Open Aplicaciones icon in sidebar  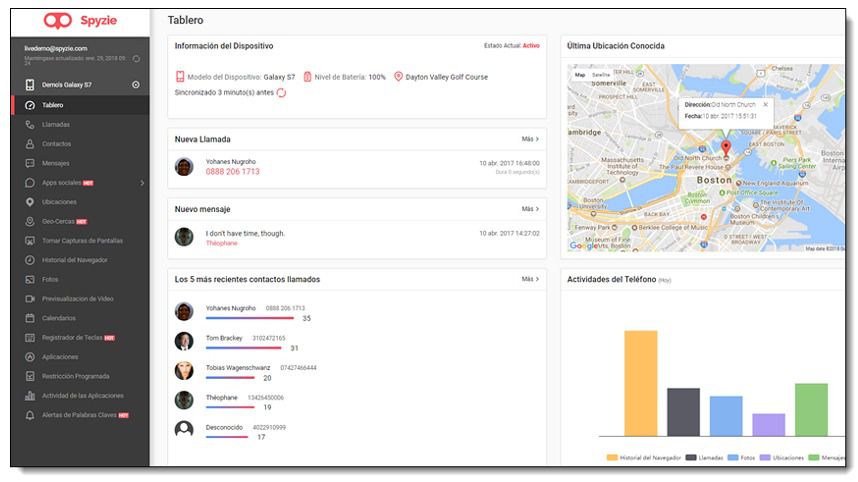pyautogui.click(x=30, y=357)
